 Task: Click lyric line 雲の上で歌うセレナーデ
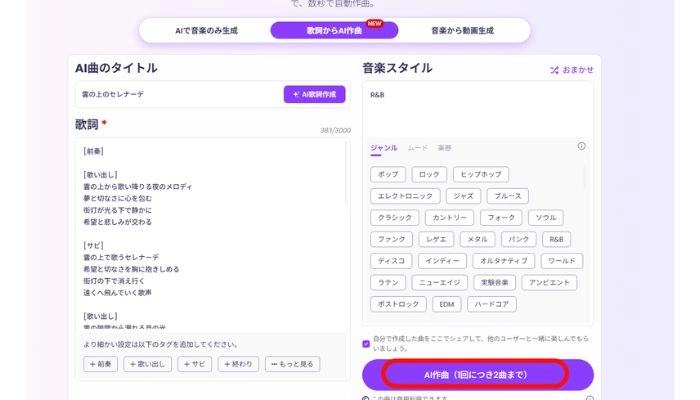pyautogui.click(x=121, y=258)
